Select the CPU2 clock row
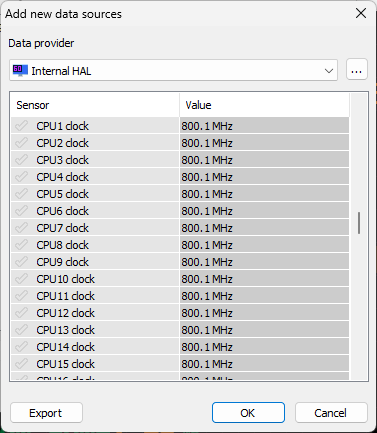The image size is (377, 433). (x=180, y=143)
